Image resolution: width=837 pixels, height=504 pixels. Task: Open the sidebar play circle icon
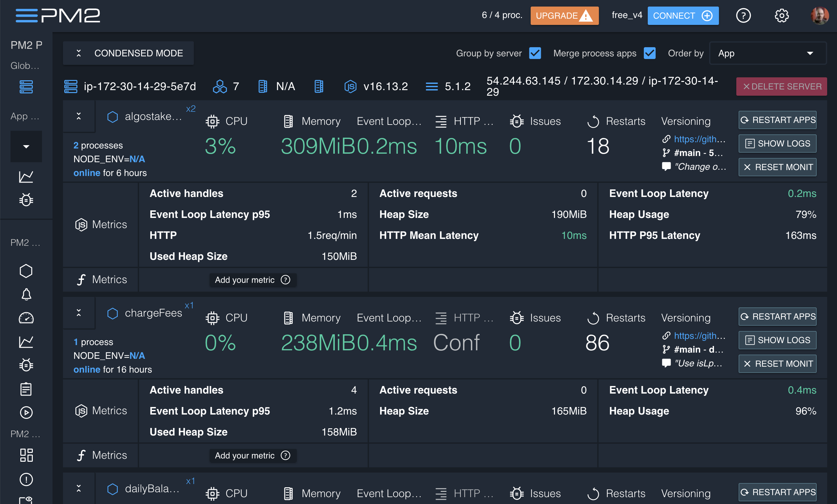26,412
